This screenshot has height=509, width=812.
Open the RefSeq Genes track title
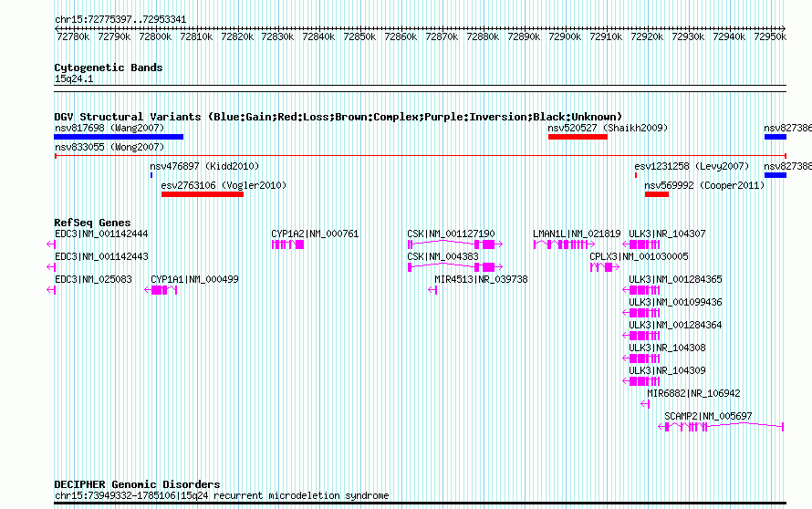[92, 223]
